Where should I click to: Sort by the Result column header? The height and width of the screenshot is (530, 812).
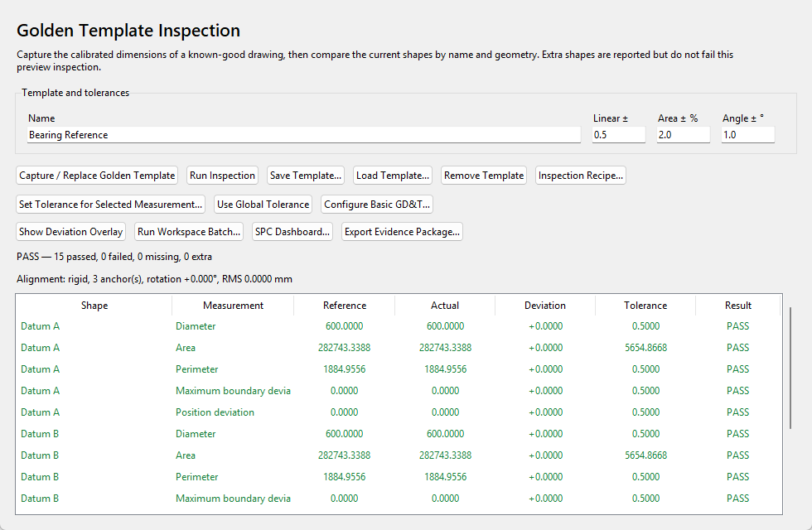point(738,306)
